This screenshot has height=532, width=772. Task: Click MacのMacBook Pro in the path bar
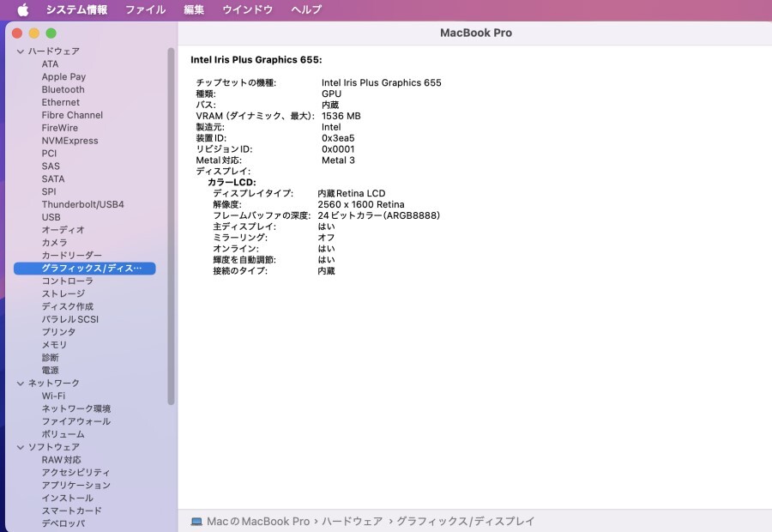258,521
